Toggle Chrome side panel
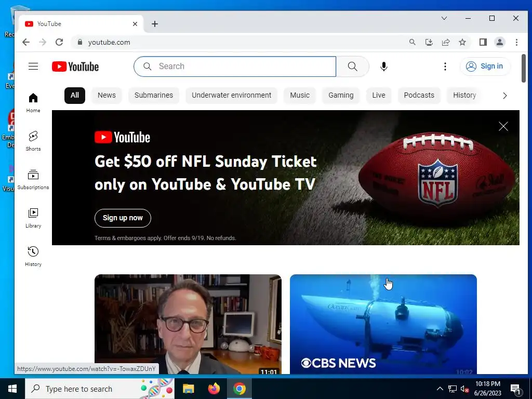This screenshot has width=532, height=399. (x=483, y=42)
